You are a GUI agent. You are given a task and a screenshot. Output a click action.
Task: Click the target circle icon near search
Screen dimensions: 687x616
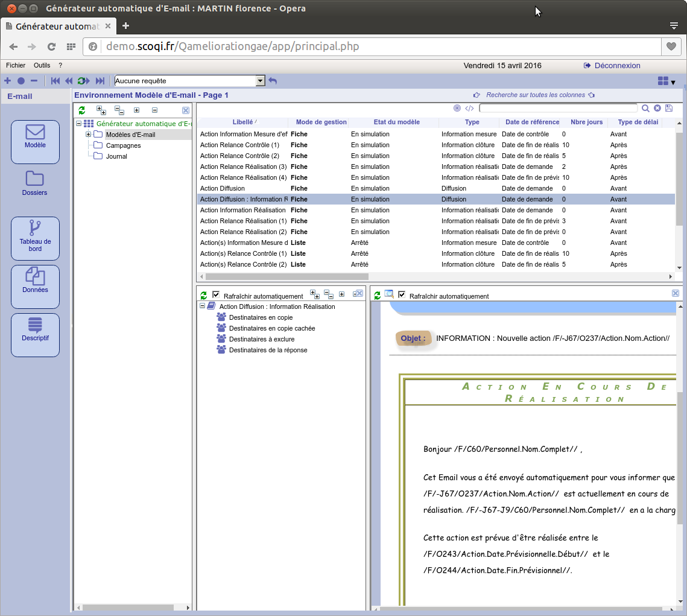pyautogui.click(x=457, y=108)
